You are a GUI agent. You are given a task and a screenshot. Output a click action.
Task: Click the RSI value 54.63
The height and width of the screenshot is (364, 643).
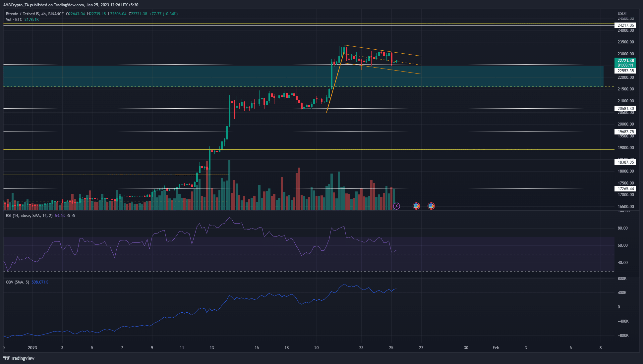pos(60,216)
